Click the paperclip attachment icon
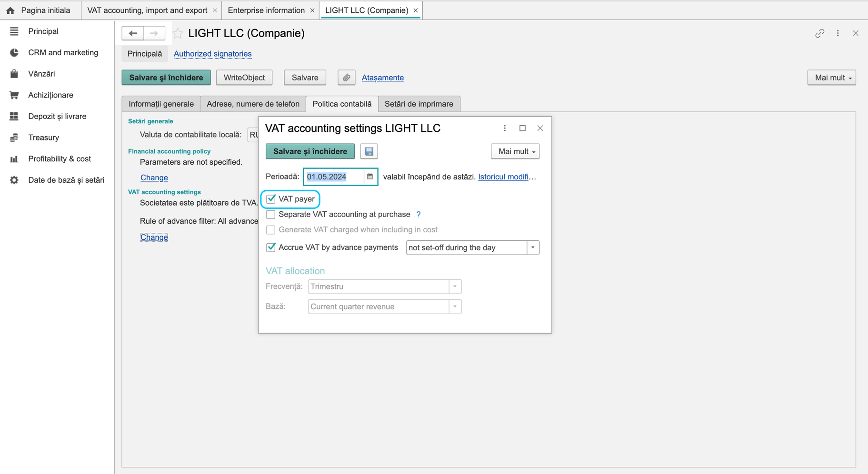868x474 pixels. point(347,78)
